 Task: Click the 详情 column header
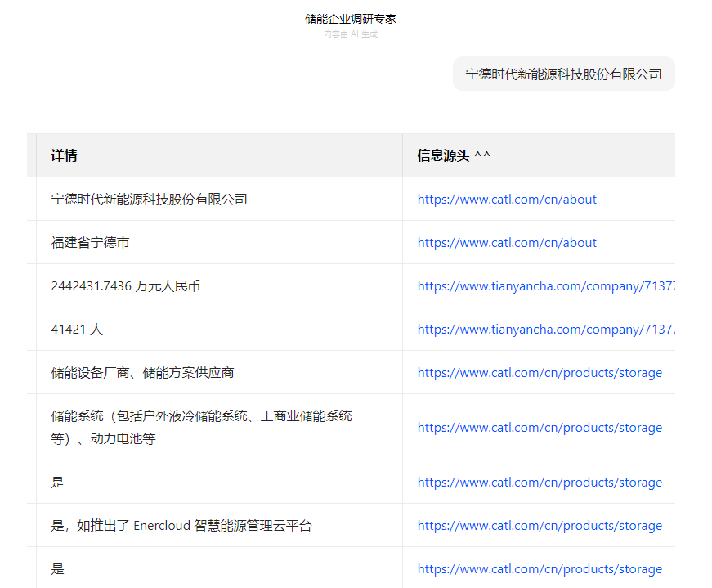65,155
